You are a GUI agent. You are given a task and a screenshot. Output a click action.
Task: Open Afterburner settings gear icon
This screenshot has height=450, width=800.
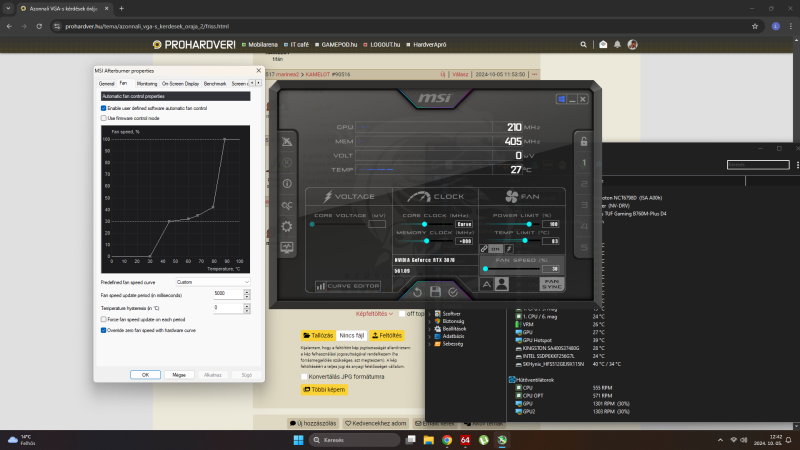point(287,226)
